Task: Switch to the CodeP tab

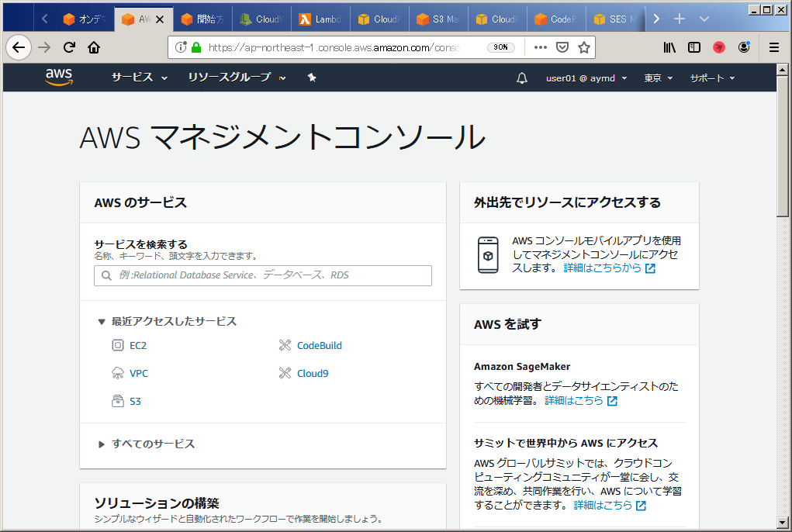Action: tap(555, 19)
